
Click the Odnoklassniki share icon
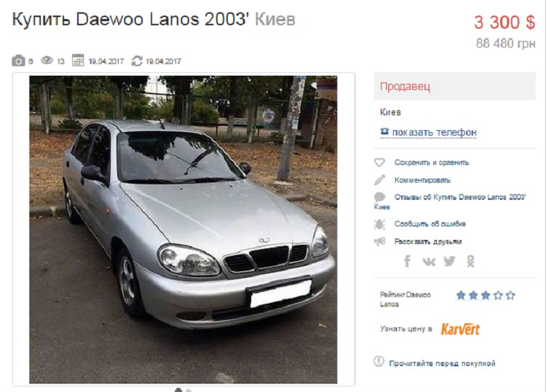click(470, 261)
